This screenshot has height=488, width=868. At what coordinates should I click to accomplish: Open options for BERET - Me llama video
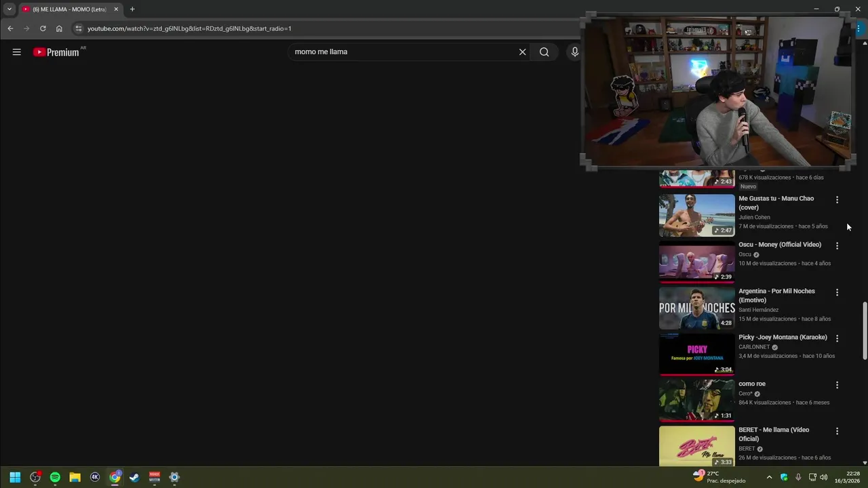pyautogui.click(x=837, y=431)
